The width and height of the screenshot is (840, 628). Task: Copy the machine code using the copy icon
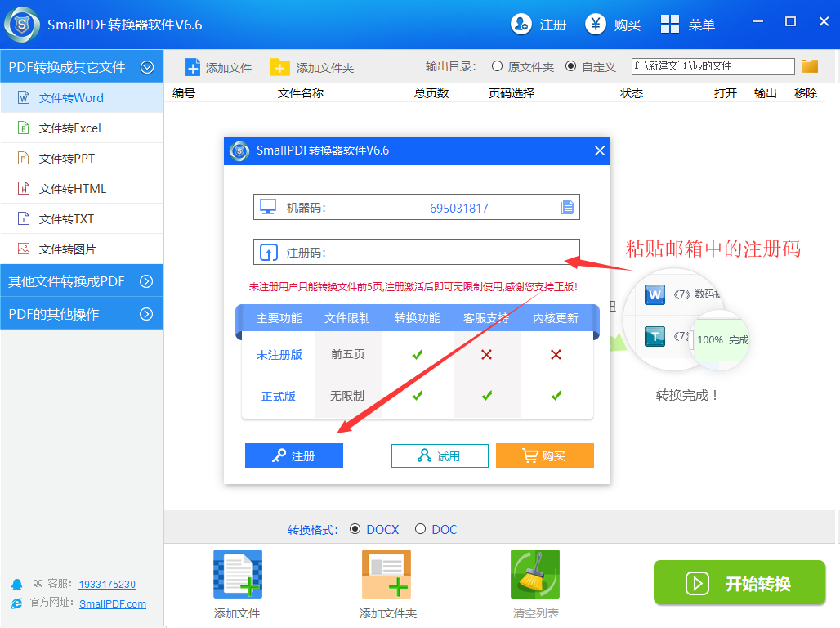[x=568, y=207]
